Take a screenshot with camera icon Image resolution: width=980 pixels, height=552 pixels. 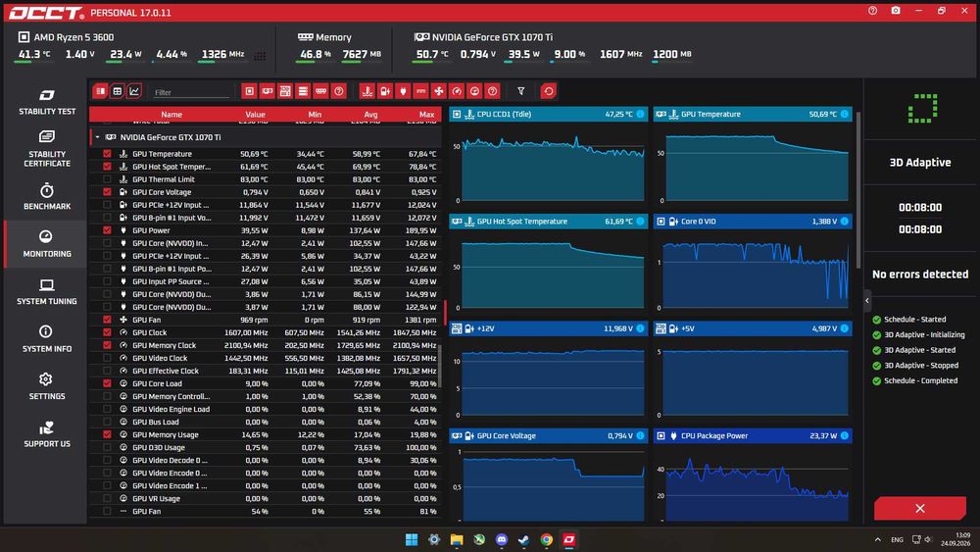click(x=896, y=11)
